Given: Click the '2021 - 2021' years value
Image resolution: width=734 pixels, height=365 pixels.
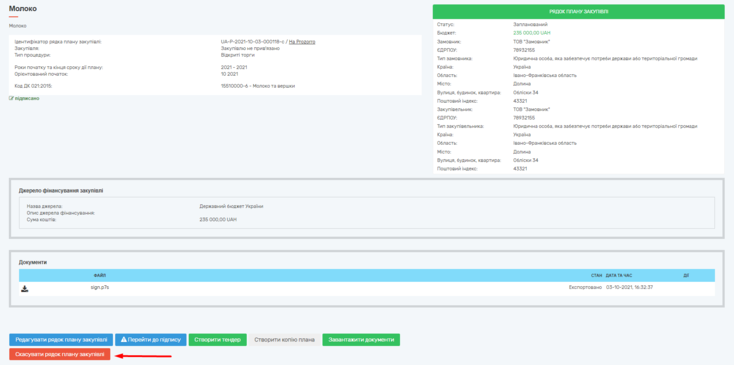Looking at the screenshot, I should pyautogui.click(x=234, y=67).
